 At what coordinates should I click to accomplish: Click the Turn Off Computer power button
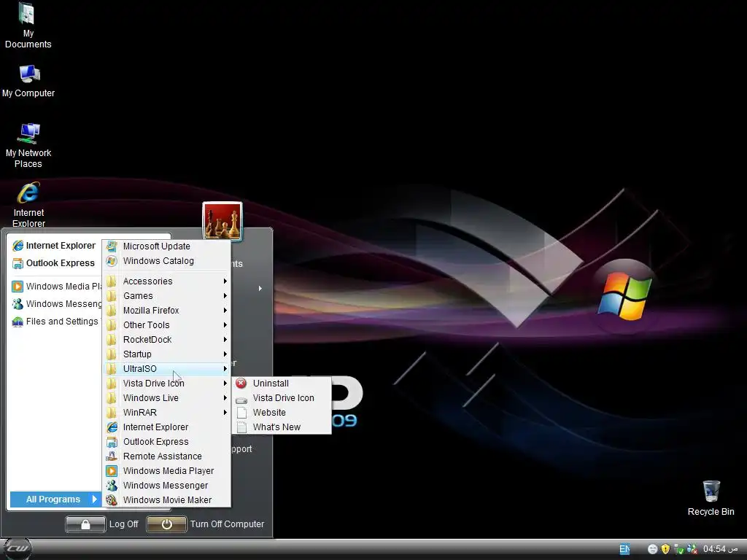pos(167,524)
